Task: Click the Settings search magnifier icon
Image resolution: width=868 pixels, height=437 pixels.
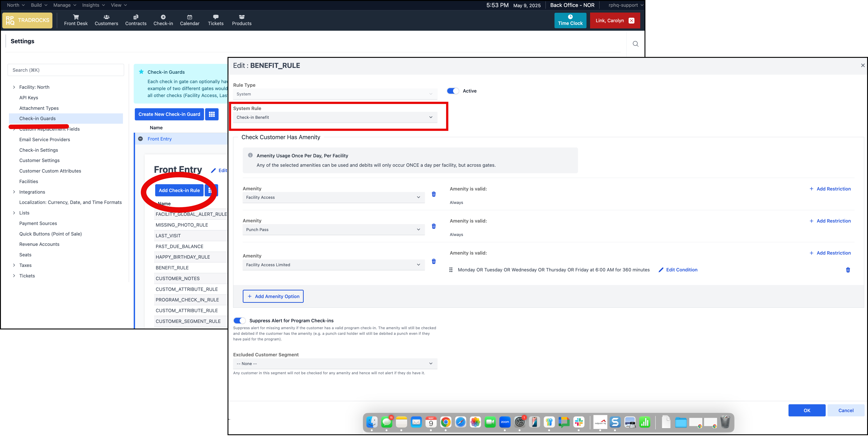Action: coord(636,44)
